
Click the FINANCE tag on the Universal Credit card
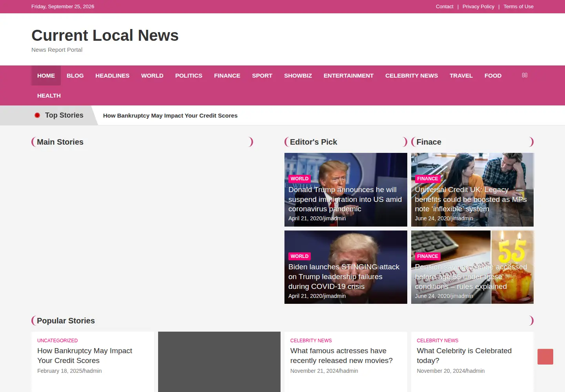[x=428, y=179]
